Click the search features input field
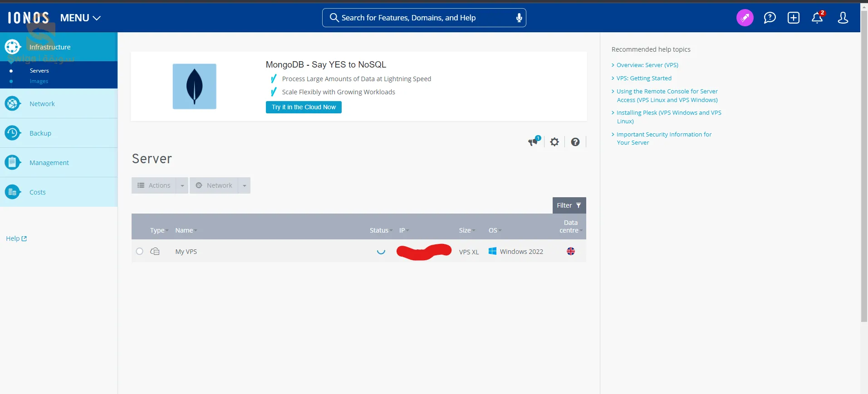 coord(424,18)
